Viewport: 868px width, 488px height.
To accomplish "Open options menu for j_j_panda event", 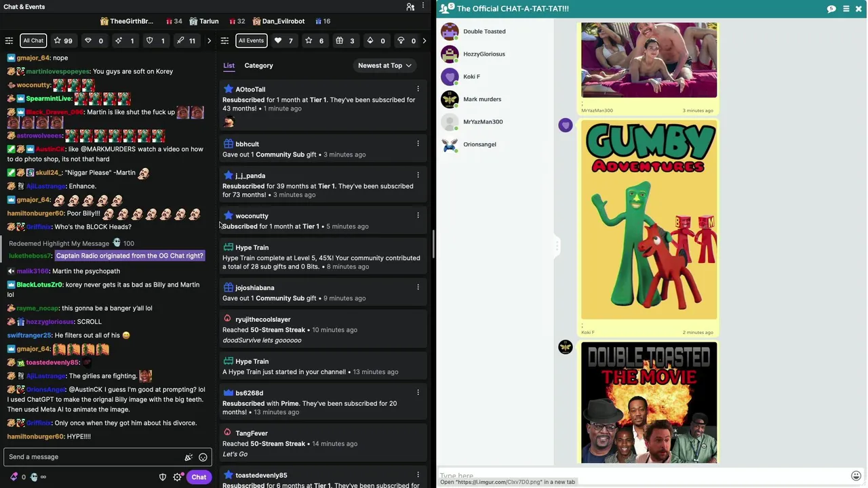I will (418, 175).
